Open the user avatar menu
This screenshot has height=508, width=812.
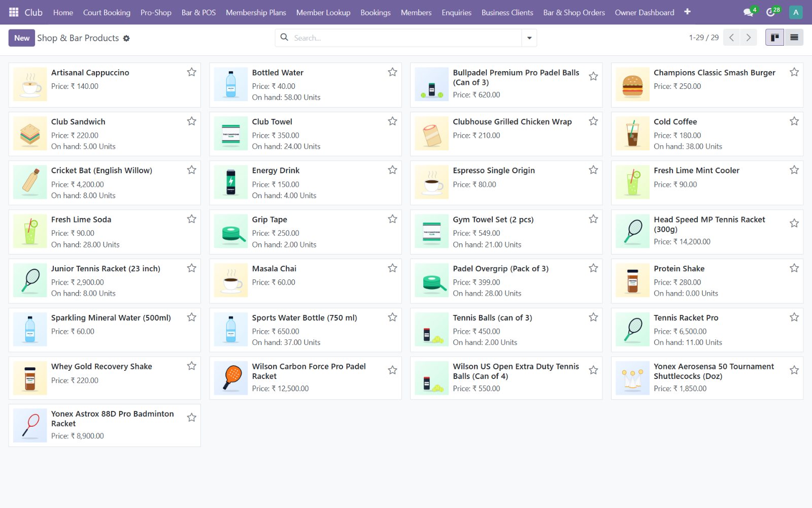pyautogui.click(x=796, y=12)
